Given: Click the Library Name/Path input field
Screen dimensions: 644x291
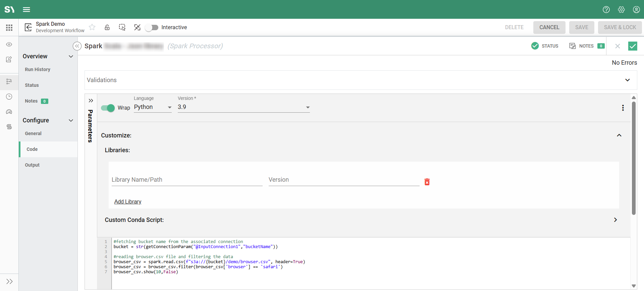Looking at the screenshot, I should point(187,180).
